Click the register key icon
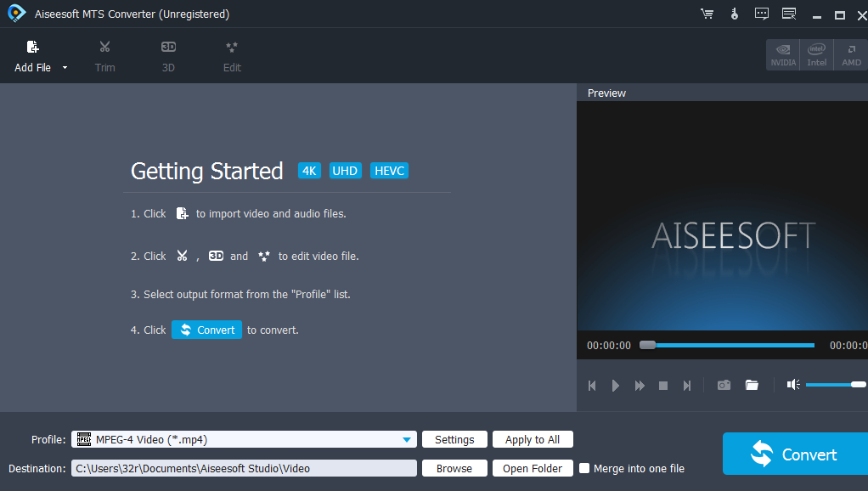This screenshot has width=868, height=491. pyautogui.click(x=735, y=14)
